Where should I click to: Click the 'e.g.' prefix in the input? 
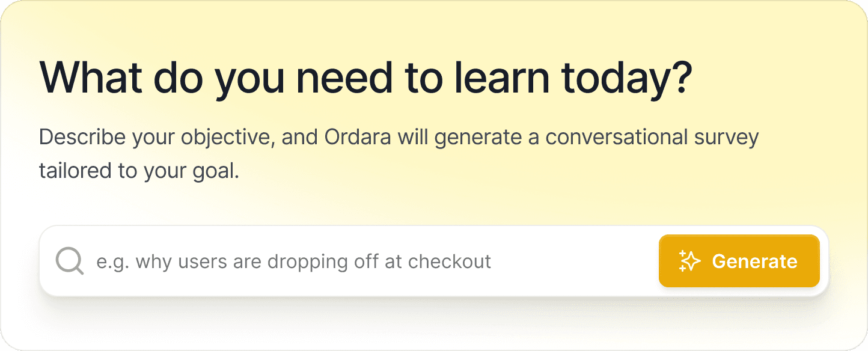tap(114, 262)
